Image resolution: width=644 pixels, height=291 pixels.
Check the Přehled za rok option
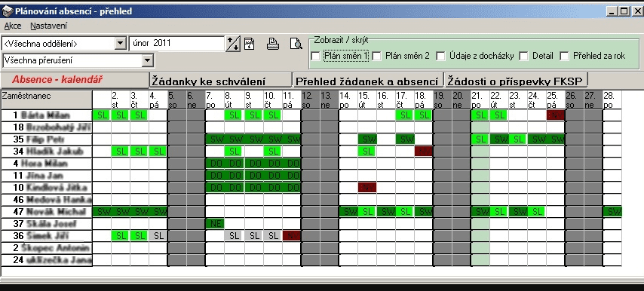(565, 56)
